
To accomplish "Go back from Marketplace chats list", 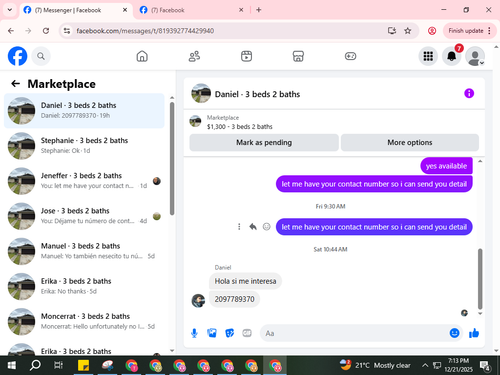I will [x=16, y=84].
